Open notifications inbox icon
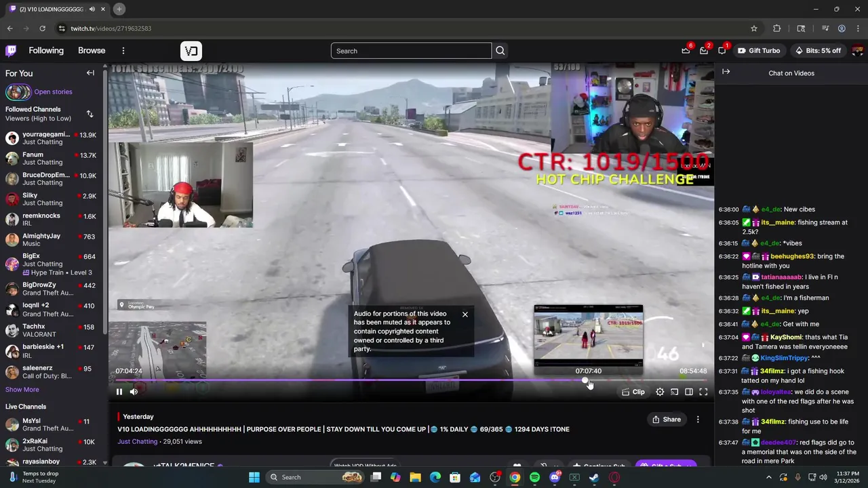The width and height of the screenshot is (868, 488). coord(704,51)
